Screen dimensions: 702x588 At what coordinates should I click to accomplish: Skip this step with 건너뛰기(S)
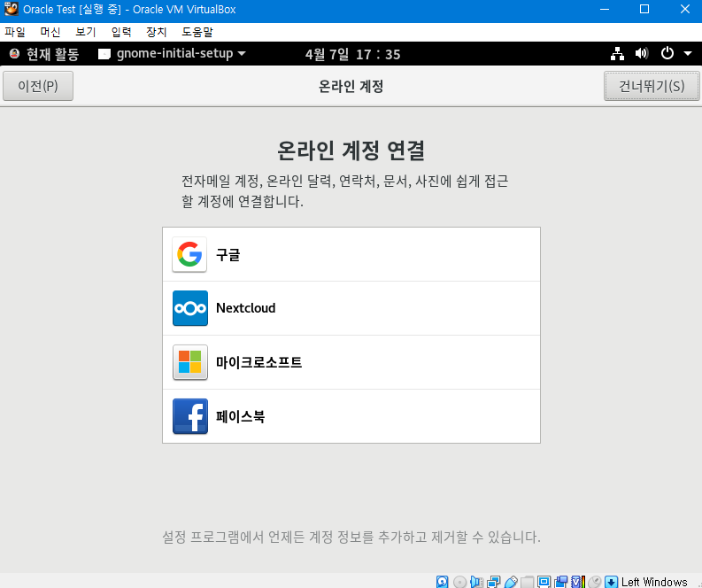tap(652, 86)
